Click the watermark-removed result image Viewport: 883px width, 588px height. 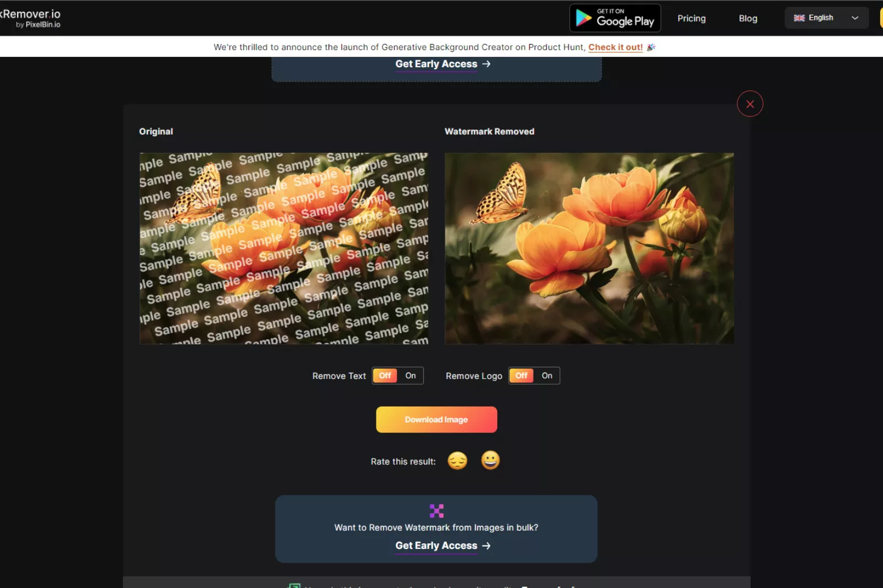tap(589, 249)
